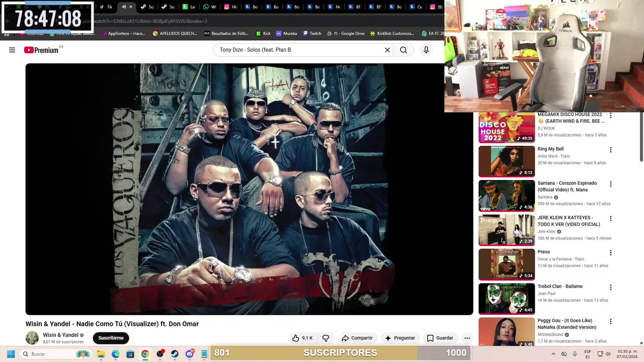Close the active YouTube tab
644x362 pixels.
point(131,7)
